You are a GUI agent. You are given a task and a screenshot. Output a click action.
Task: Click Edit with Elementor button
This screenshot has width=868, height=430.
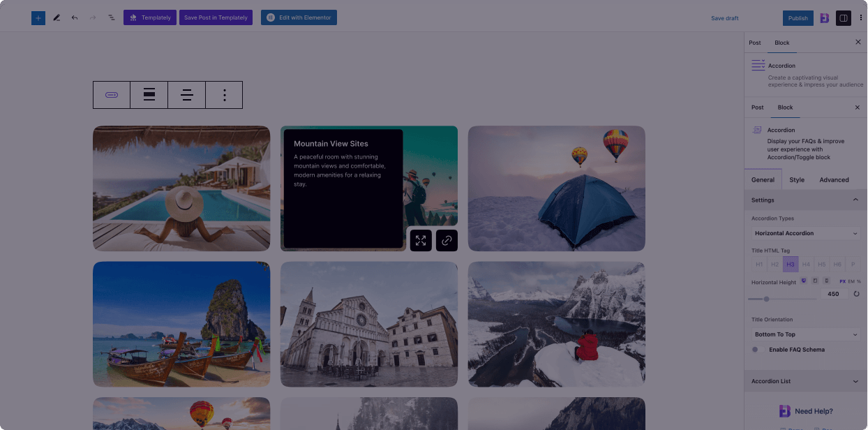pos(299,17)
